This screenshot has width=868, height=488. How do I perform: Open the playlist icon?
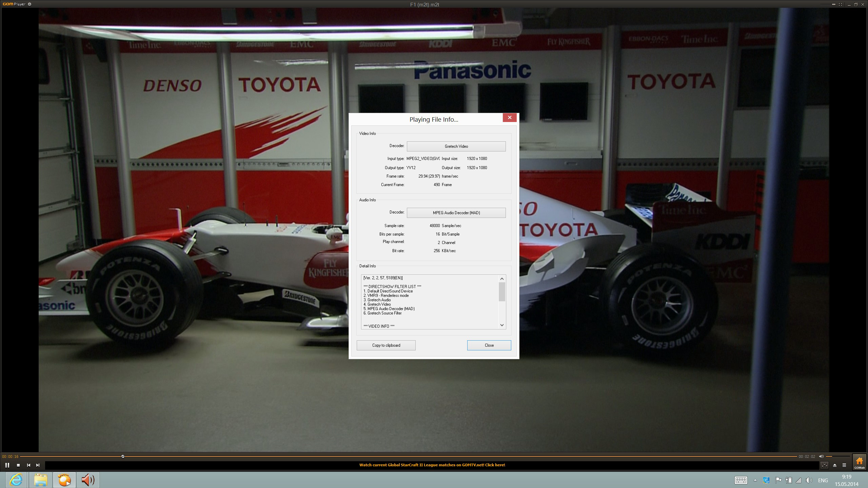pos(844,465)
